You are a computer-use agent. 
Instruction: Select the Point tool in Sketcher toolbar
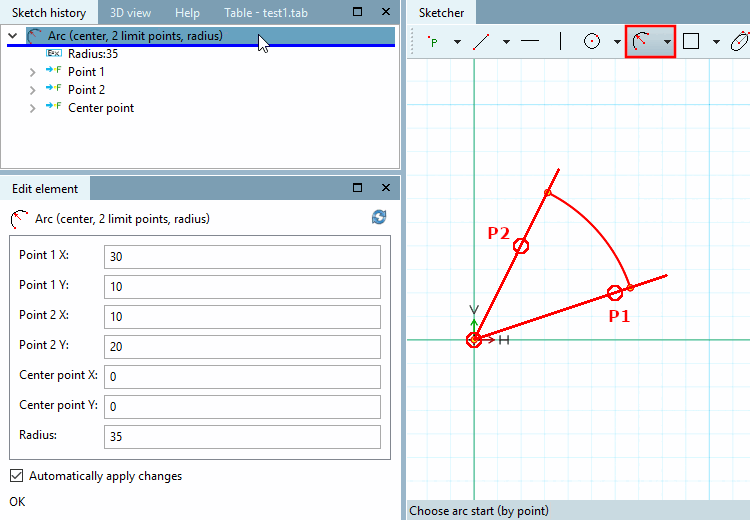click(x=433, y=42)
